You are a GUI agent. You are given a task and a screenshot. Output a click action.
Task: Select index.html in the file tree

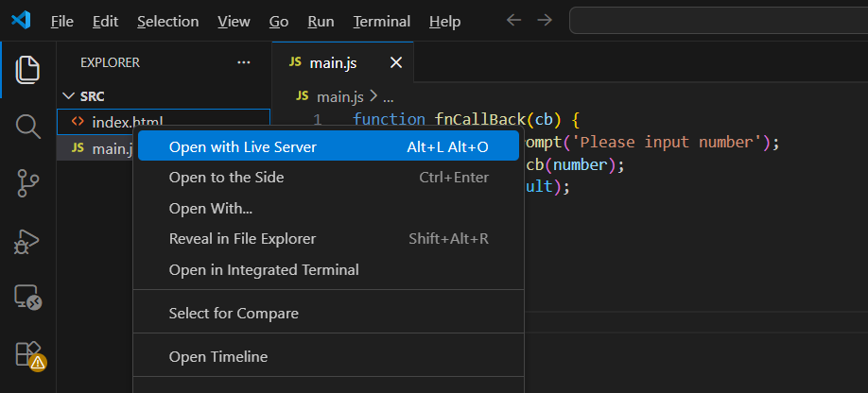coord(127,122)
